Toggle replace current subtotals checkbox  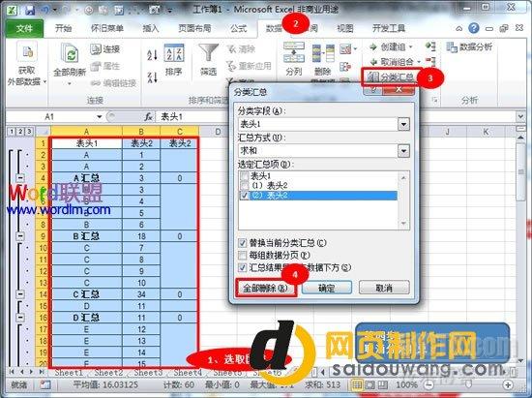(x=242, y=243)
